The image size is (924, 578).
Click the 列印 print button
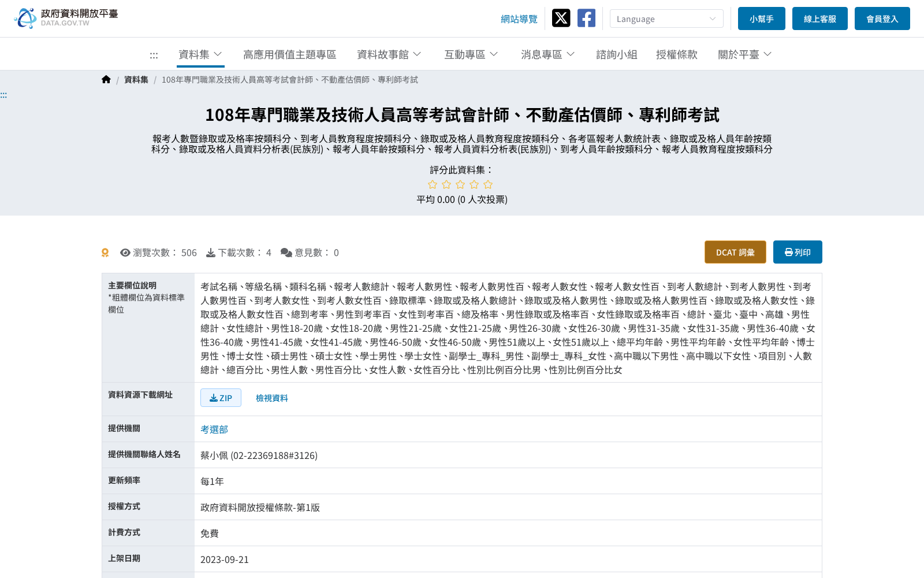coord(798,252)
